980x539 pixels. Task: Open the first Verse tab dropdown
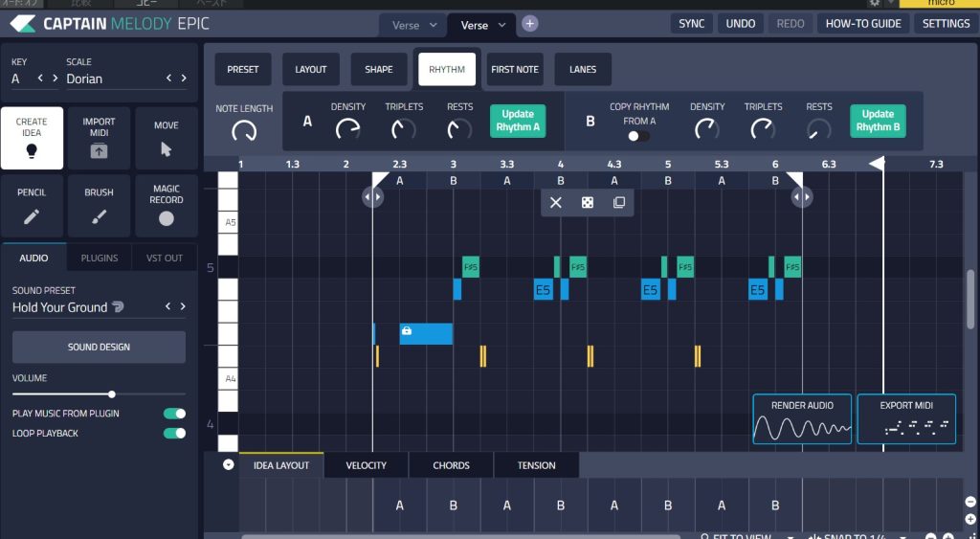click(433, 26)
